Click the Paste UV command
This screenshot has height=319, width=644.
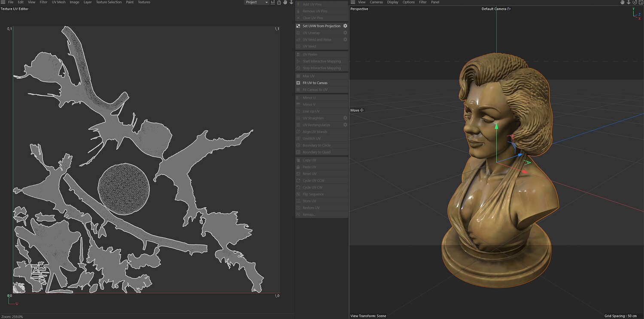click(322, 167)
